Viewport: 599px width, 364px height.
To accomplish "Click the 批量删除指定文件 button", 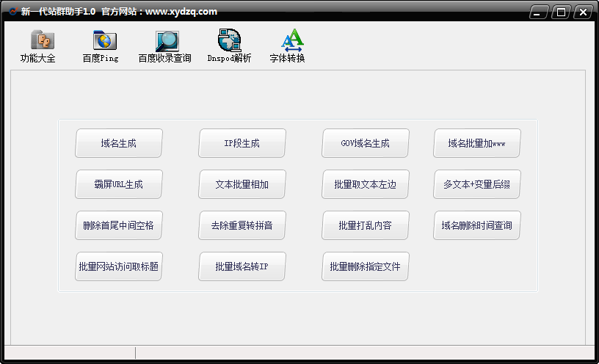I will (x=366, y=266).
